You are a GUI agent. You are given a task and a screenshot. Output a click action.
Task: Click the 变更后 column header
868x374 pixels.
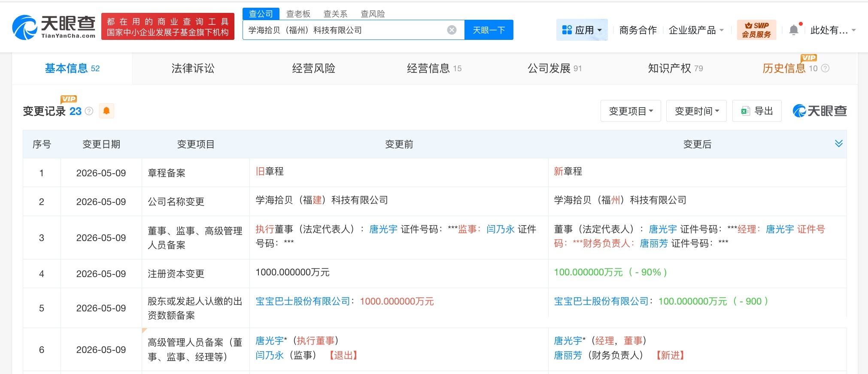pos(697,145)
